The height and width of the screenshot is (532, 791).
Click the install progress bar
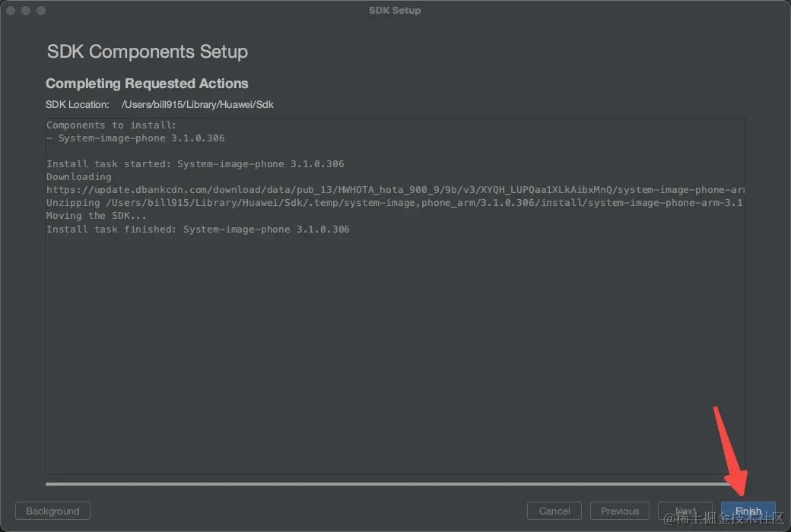click(x=380, y=483)
